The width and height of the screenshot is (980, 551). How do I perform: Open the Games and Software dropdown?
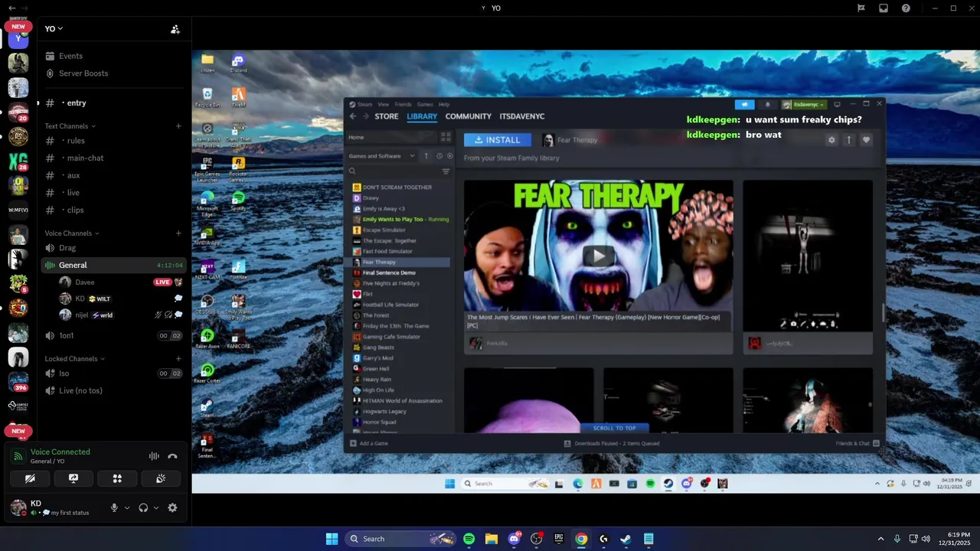point(381,156)
